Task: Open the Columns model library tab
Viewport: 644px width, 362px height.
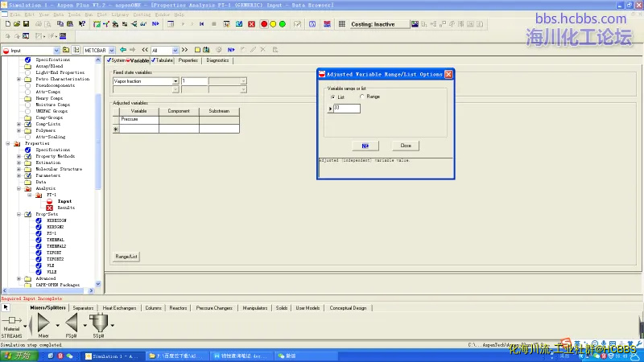Action: 153,308
